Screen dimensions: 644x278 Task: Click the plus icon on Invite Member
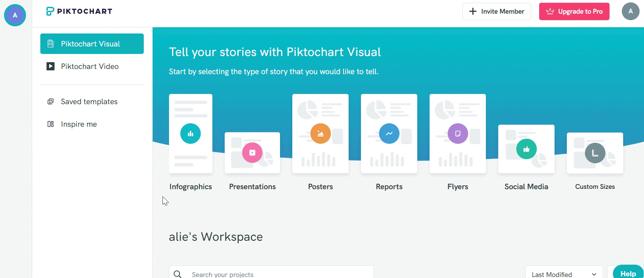(x=473, y=11)
